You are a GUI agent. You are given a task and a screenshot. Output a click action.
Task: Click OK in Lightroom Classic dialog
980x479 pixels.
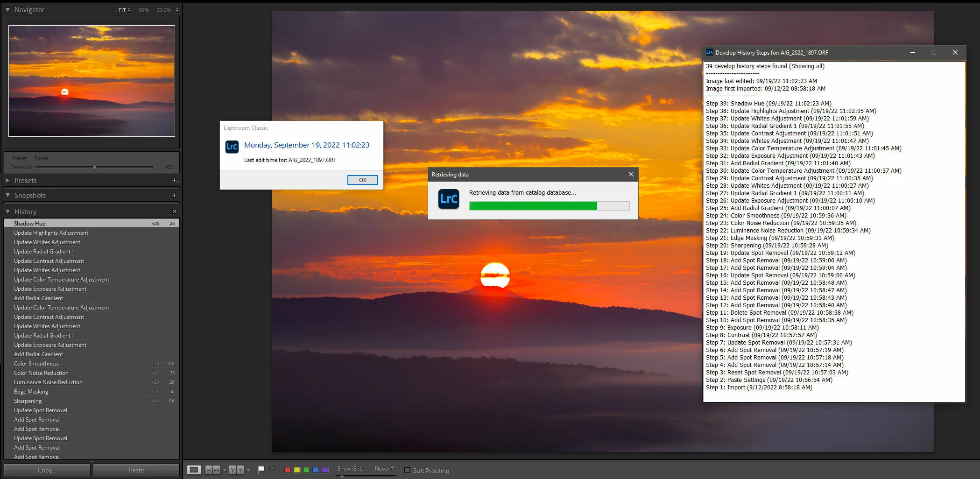point(363,180)
